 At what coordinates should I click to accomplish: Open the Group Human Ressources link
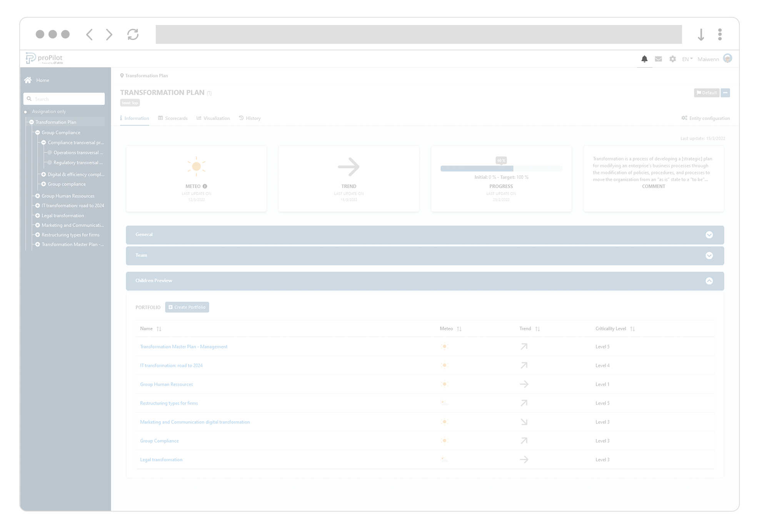[166, 384]
